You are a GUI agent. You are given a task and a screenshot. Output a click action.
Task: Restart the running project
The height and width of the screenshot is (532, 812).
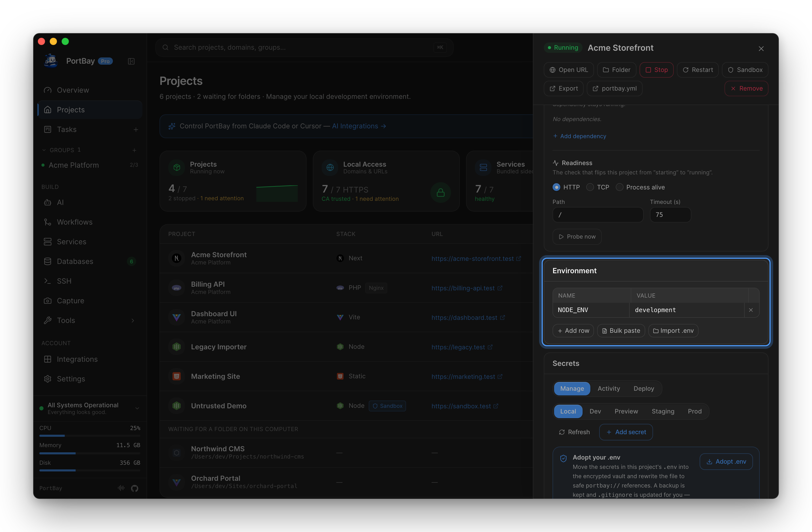point(698,70)
